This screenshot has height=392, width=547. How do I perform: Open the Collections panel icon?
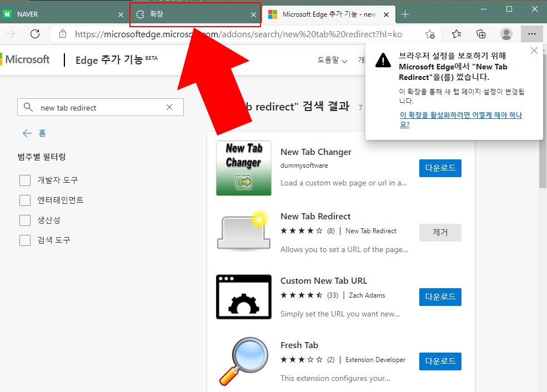[480, 34]
